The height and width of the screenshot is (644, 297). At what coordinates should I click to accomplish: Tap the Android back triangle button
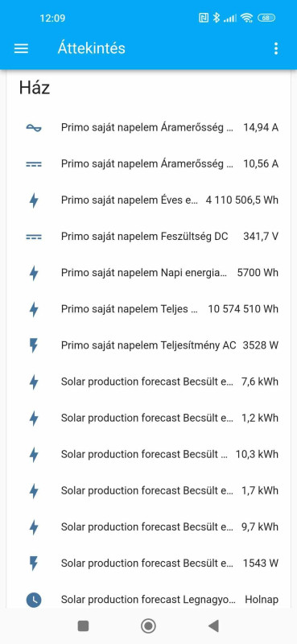click(x=213, y=625)
